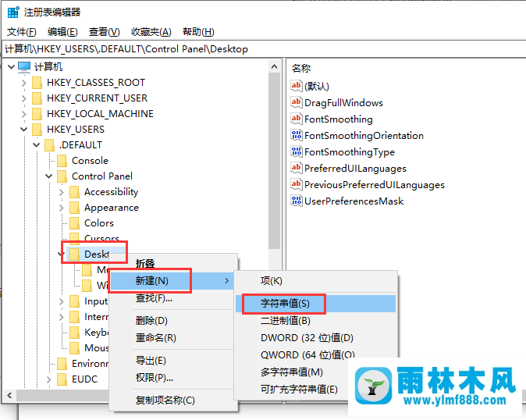Collapse the Control Panel node
This screenshot has width=526, height=420.
[49, 176]
